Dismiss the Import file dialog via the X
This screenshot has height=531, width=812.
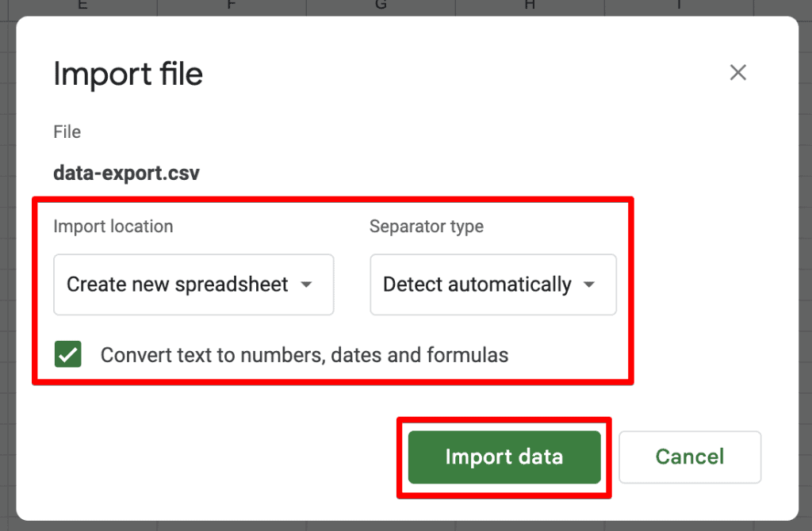click(738, 72)
